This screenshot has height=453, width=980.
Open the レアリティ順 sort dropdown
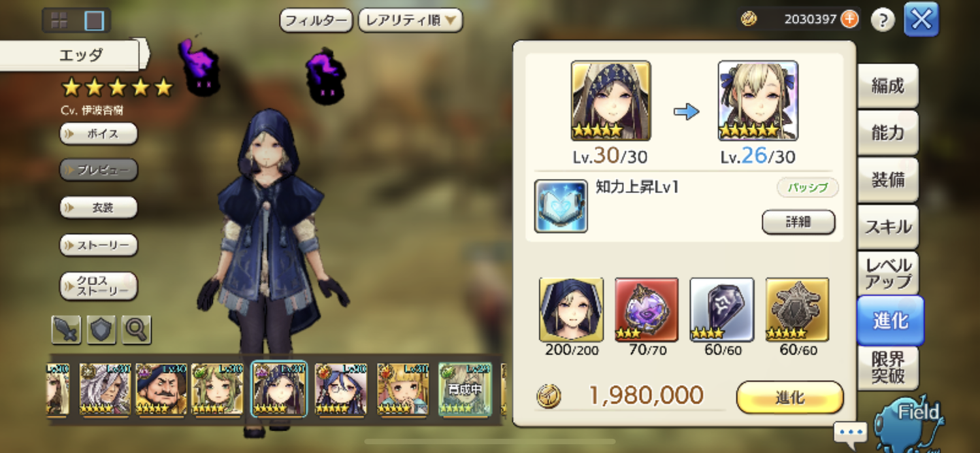410,20
